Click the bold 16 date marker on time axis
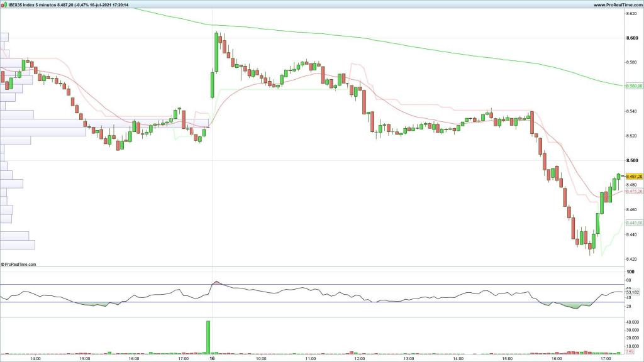644x362 pixels. [212, 359]
